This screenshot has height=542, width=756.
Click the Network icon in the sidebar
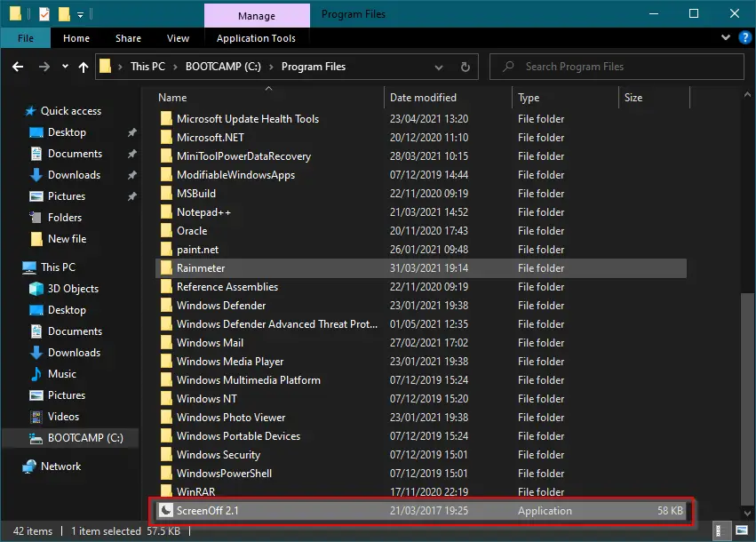pyautogui.click(x=29, y=466)
